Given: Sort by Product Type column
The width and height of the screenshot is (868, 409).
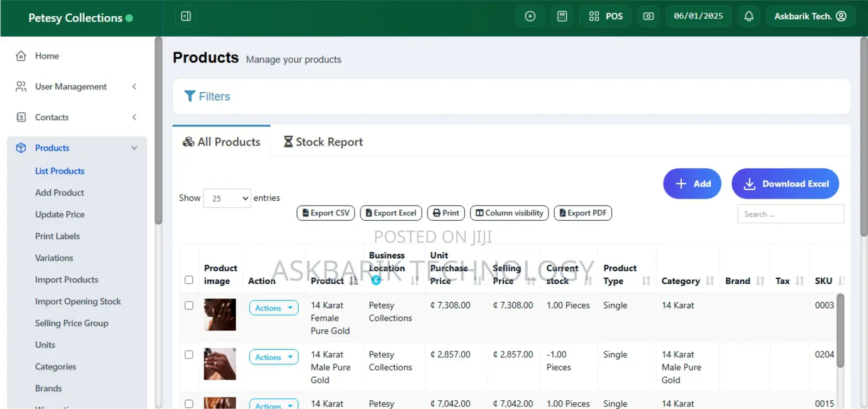Looking at the screenshot, I should pos(646,281).
